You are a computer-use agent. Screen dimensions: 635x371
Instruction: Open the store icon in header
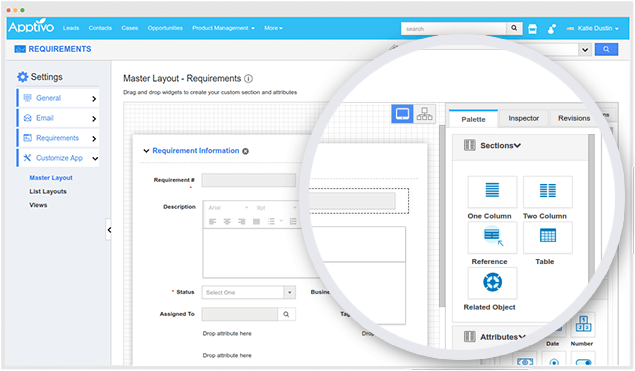pyautogui.click(x=533, y=29)
